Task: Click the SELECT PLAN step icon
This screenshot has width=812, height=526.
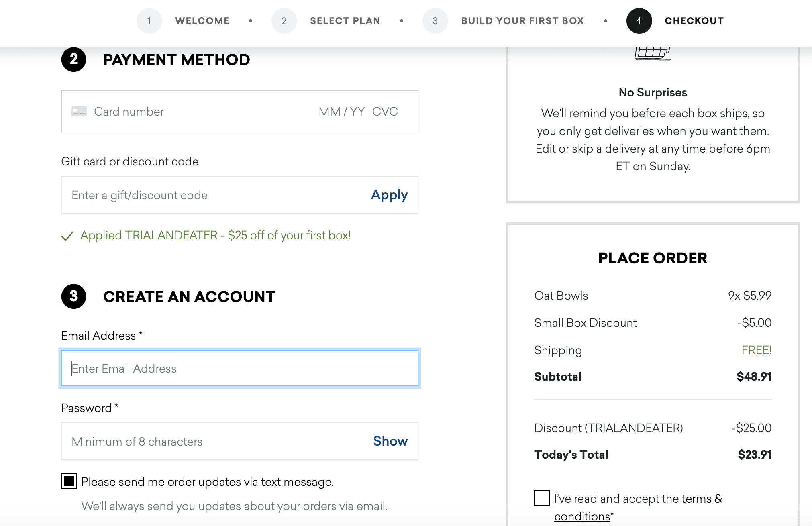Action: click(282, 21)
